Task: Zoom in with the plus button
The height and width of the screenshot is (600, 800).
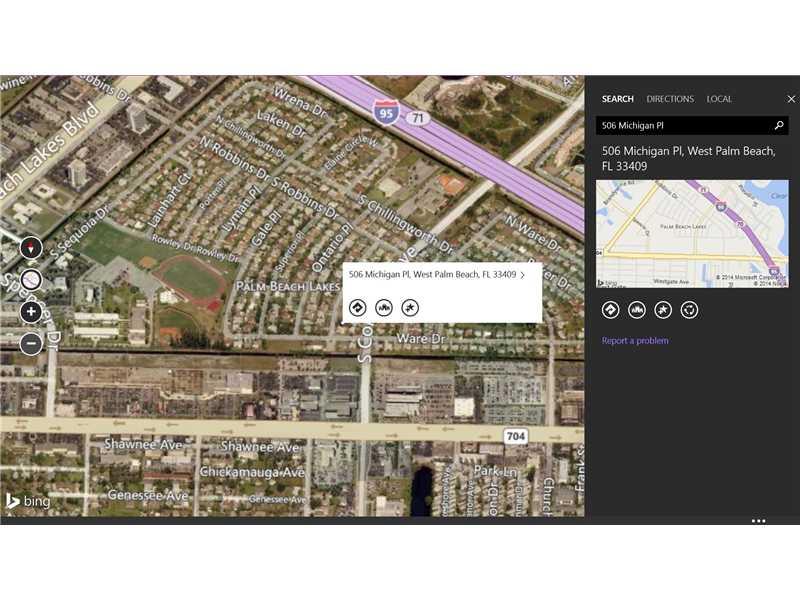Action: tap(31, 311)
